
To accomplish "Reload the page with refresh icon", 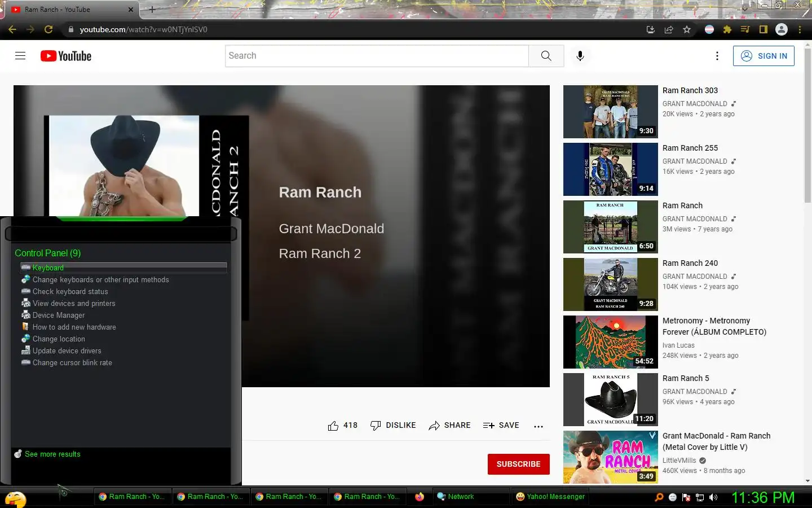I will pos(48,29).
